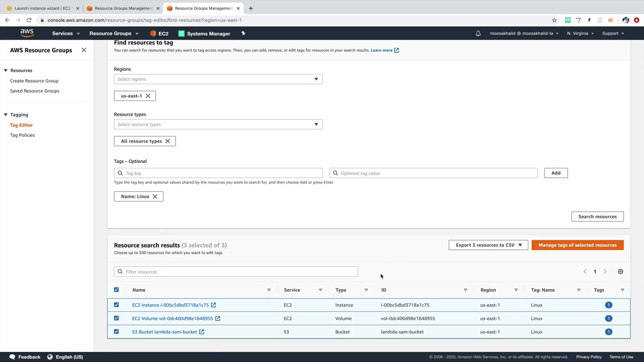Click Manage tags of selected resources
Image resolution: width=644 pixels, height=362 pixels.
[x=578, y=245]
